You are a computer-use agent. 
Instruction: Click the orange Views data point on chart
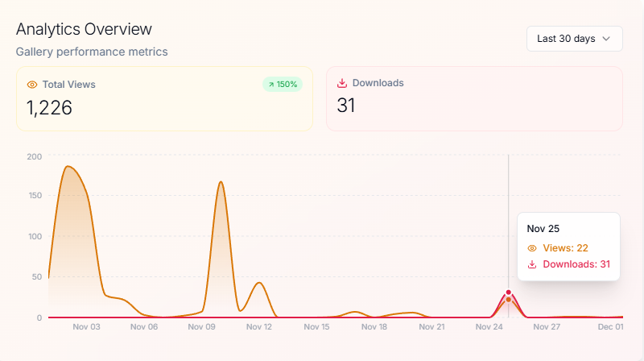click(x=508, y=300)
